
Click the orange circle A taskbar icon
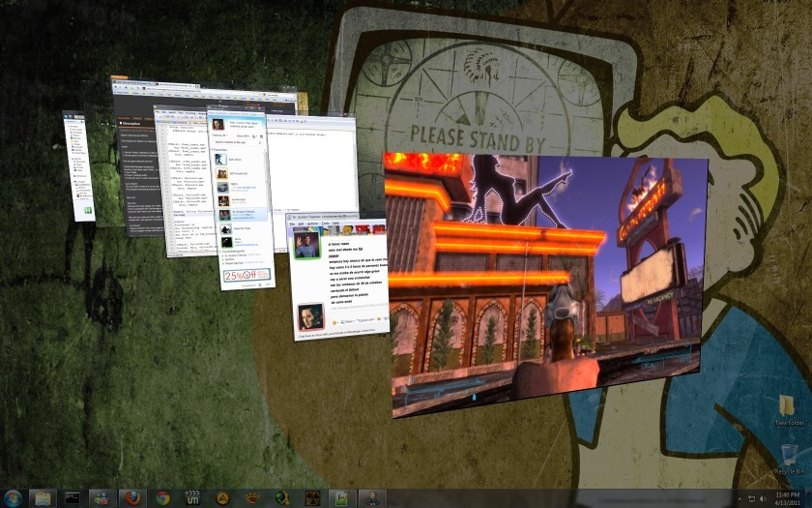pyautogui.click(x=222, y=497)
